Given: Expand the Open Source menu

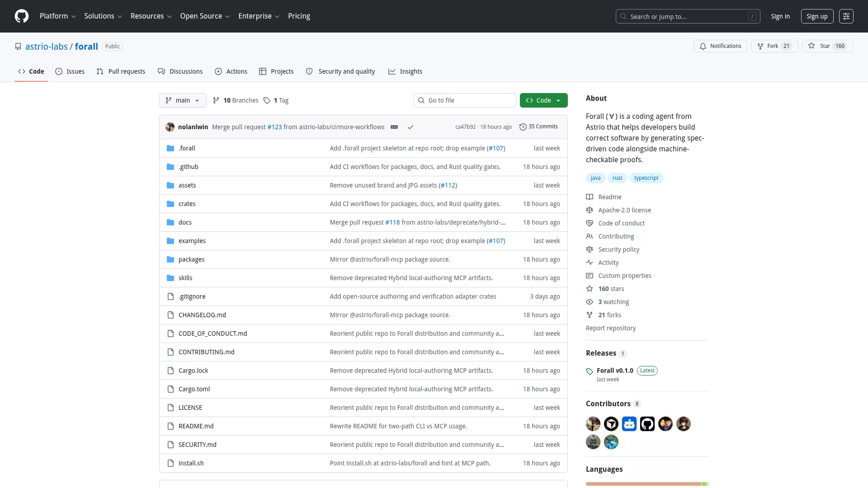Looking at the screenshot, I should pyautogui.click(x=205, y=16).
